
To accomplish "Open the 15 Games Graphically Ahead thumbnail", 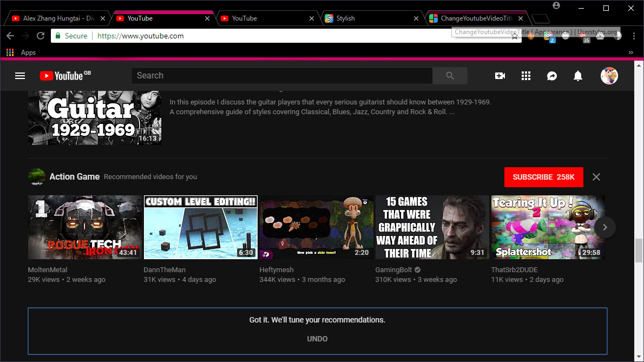I will click(x=432, y=227).
